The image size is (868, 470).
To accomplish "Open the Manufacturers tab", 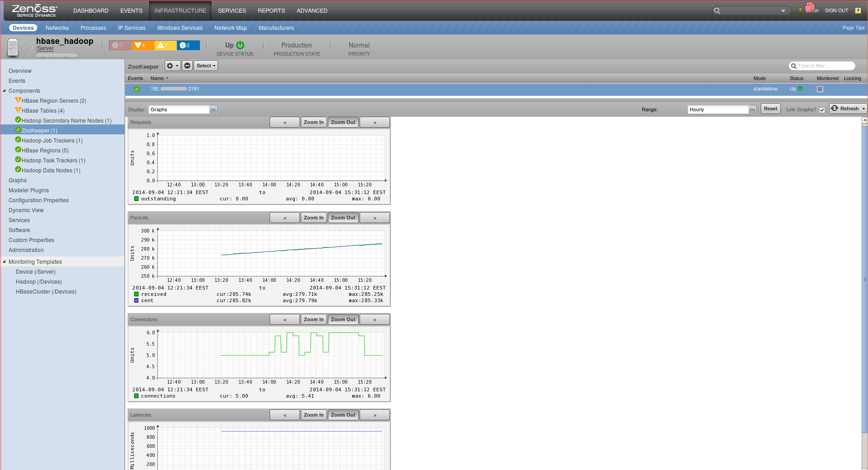I will [276, 28].
